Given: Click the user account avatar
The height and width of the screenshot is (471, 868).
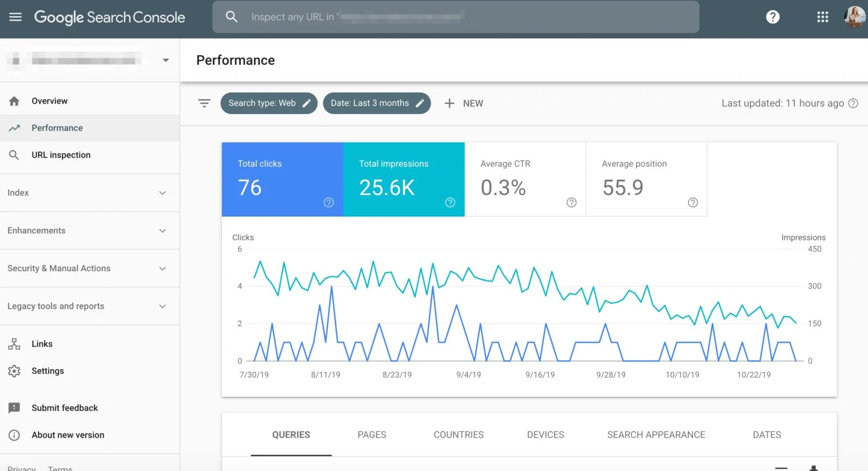Looking at the screenshot, I should pos(854,17).
